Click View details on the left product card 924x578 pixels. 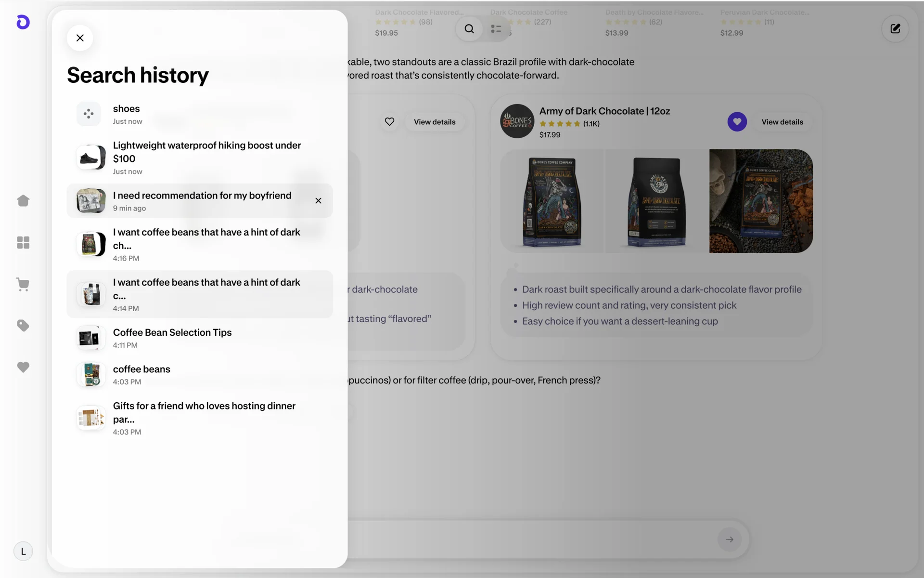[434, 122]
